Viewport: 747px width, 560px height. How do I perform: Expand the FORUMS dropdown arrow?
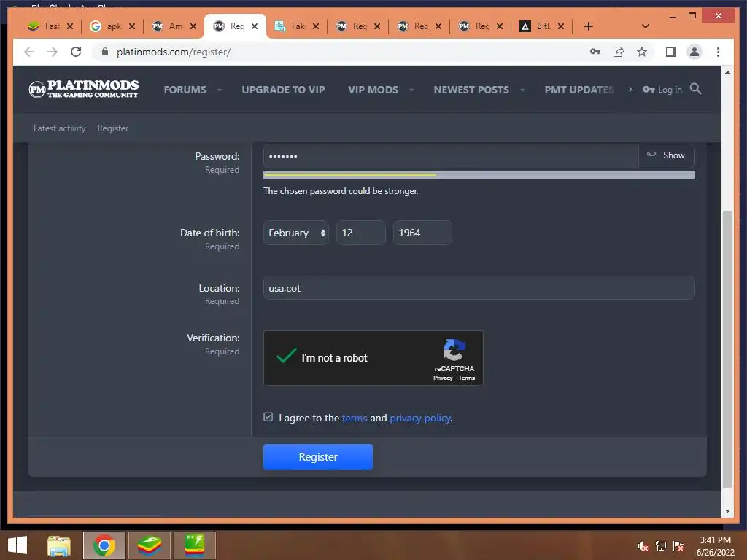220,90
